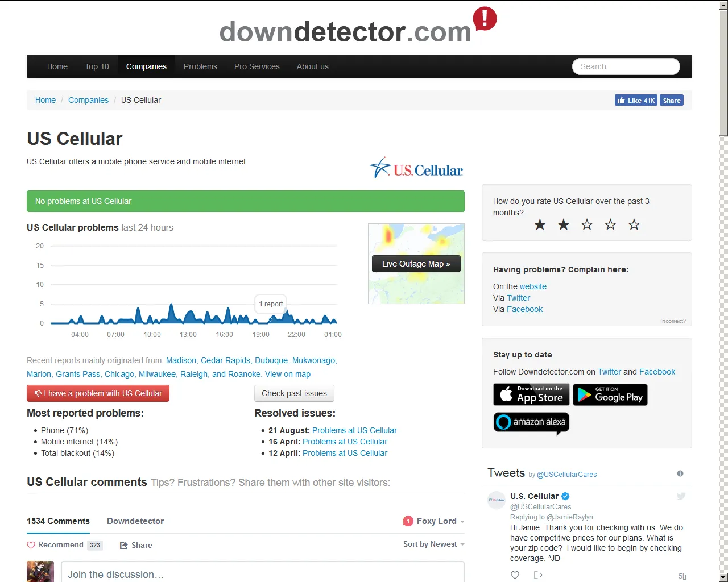
Task: Click the commenter avatar image
Action: 40,571
